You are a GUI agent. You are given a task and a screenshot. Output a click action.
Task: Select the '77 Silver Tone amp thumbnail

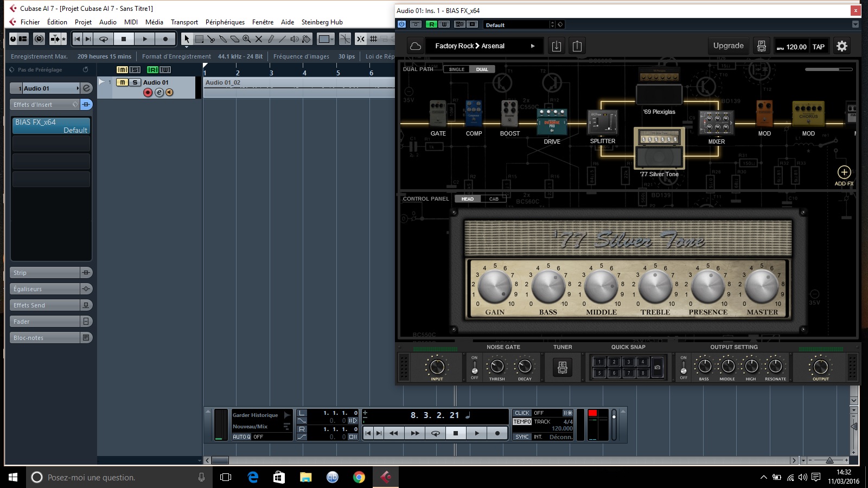click(659, 149)
